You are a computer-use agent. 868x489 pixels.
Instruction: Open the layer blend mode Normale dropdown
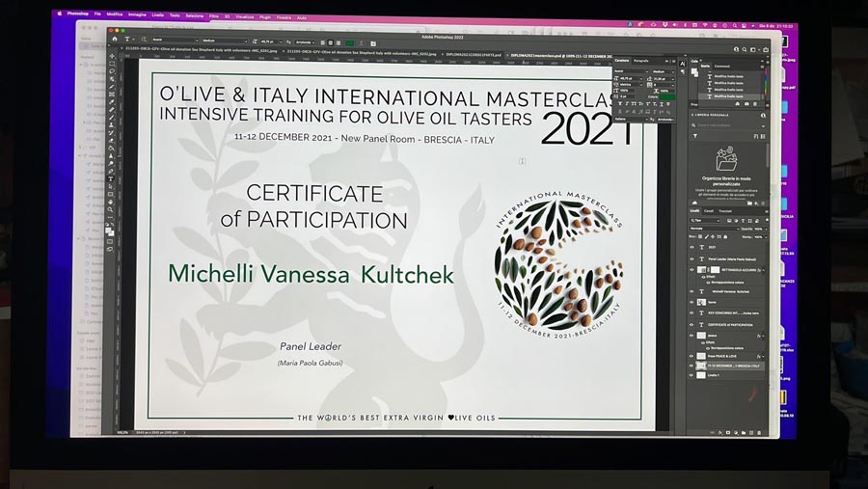714,229
